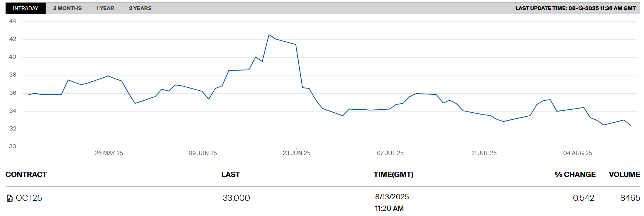Screen dimensions: 644x216
Task: Click the CONTRACT column header
Action: [26, 174]
